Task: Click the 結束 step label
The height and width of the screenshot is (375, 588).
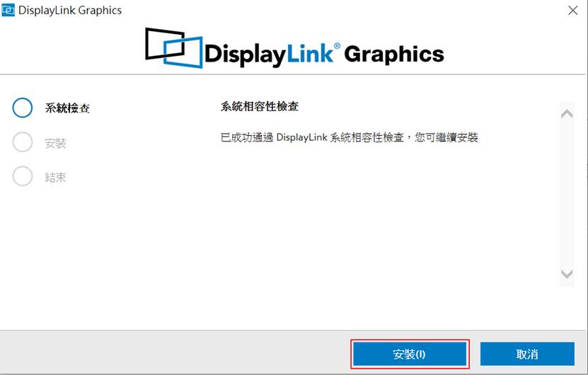Action: pyautogui.click(x=55, y=177)
